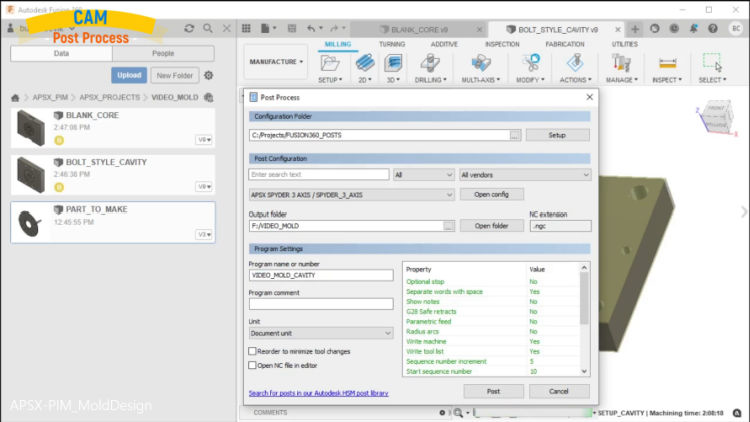Screen dimensions: 750x422
Task: Switch to the INSPECTION ribbon tab
Action: coord(502,44)
